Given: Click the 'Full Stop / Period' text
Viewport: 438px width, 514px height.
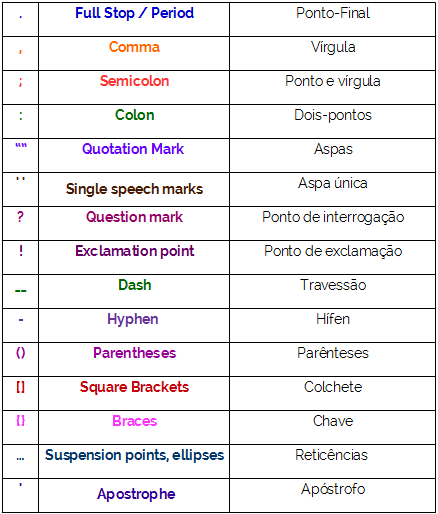Looking at the screenshot, I should (134, 13).
